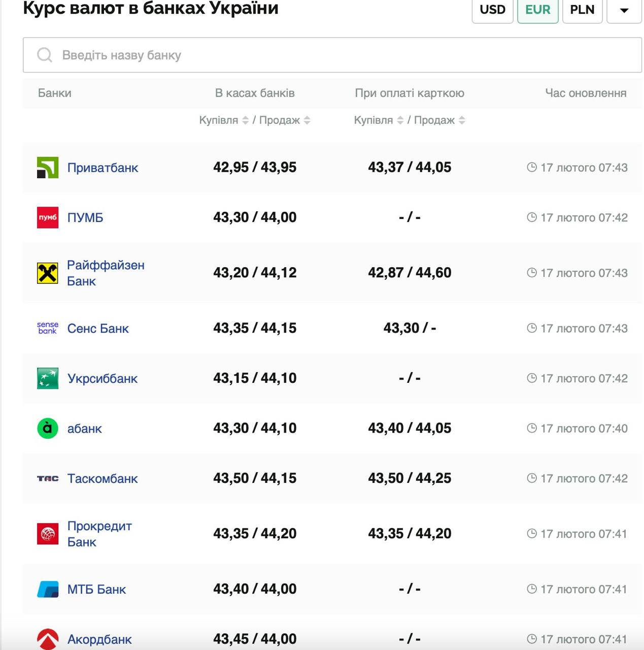Click the red ПУМБ logo icon
The height and width of the screenshot is (650, 644).
(48, 217)
